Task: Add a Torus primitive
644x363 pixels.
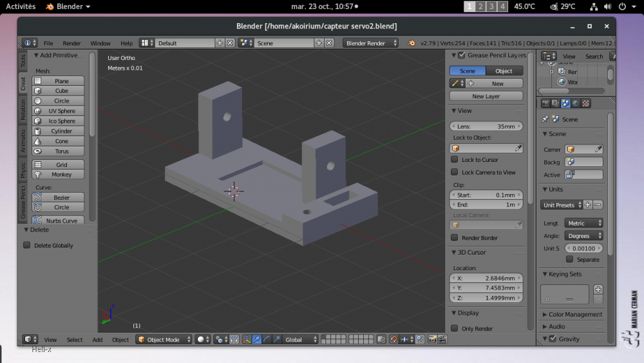Action: coord(58,152)
